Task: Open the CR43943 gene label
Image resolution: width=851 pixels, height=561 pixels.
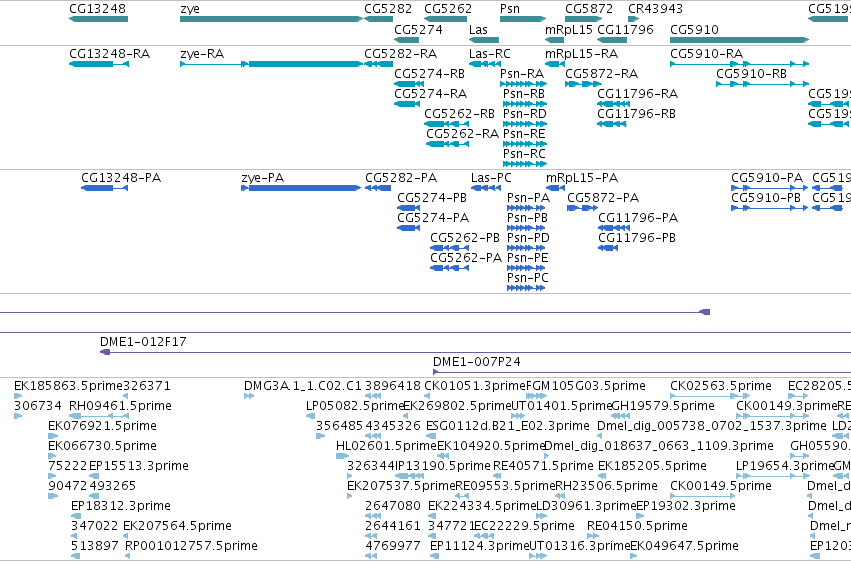Action: tap(655, 9)
